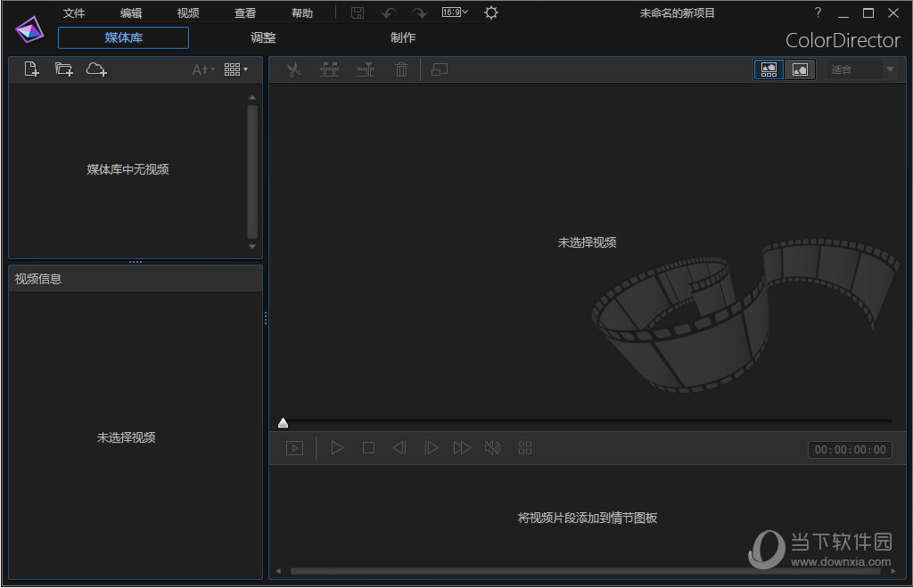
Task: Click the merge clips toolbar icon
Action: pos(365,69)
